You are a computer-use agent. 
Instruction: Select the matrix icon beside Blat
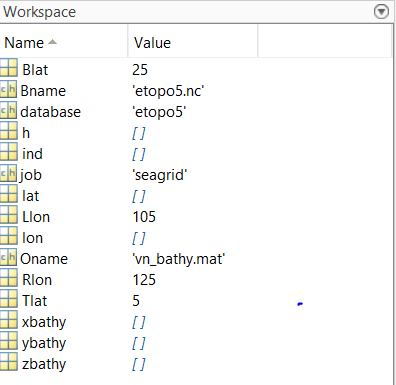tap(9, 68)
